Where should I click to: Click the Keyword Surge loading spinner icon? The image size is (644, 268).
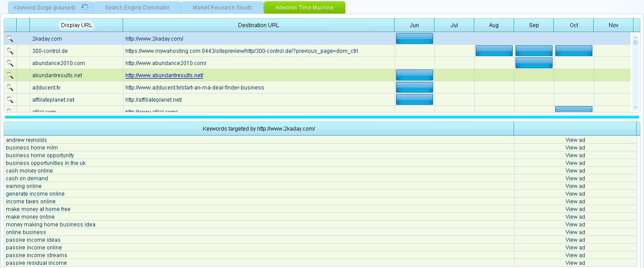click(x=85, y=7)
